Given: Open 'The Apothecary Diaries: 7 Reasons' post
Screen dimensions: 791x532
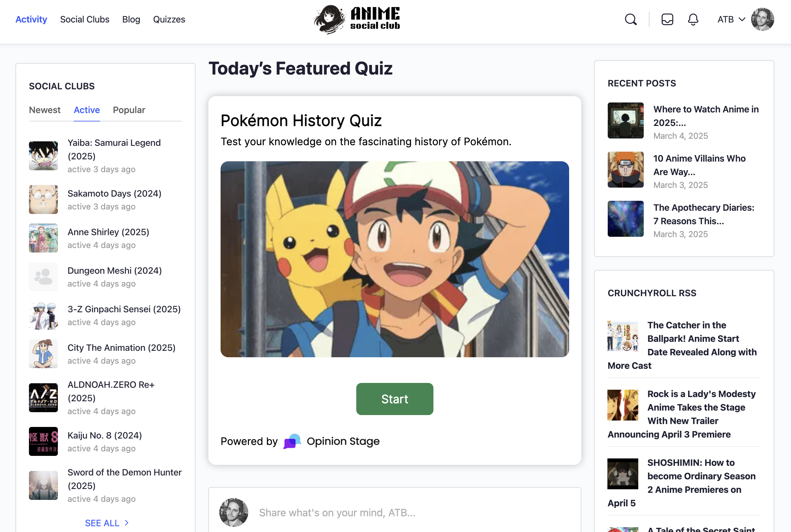Looking at the screenshot, I should (x=704, y=214).
